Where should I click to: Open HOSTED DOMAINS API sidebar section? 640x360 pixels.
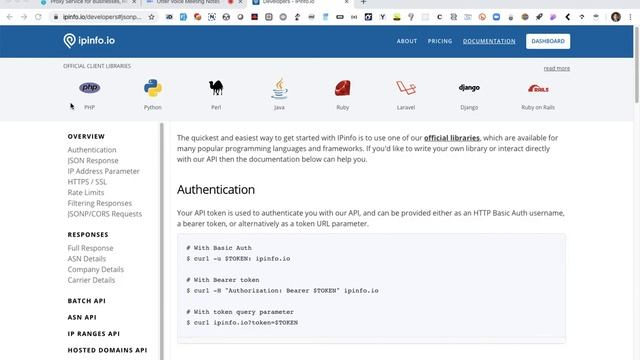coord(107,350)
